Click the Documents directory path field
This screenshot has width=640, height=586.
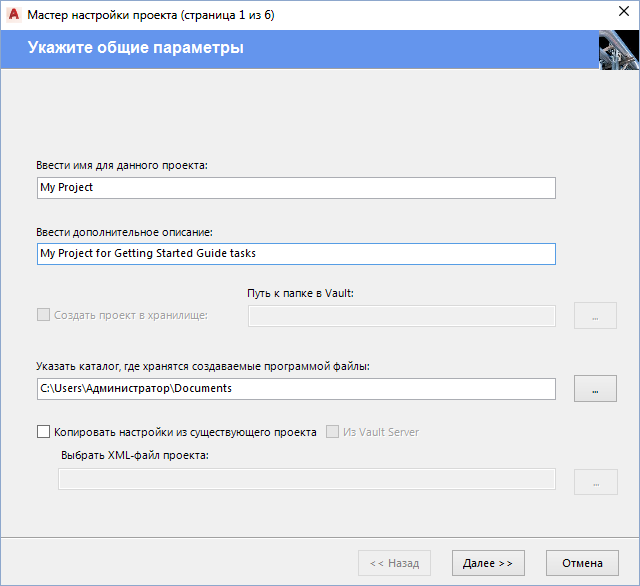295,388
